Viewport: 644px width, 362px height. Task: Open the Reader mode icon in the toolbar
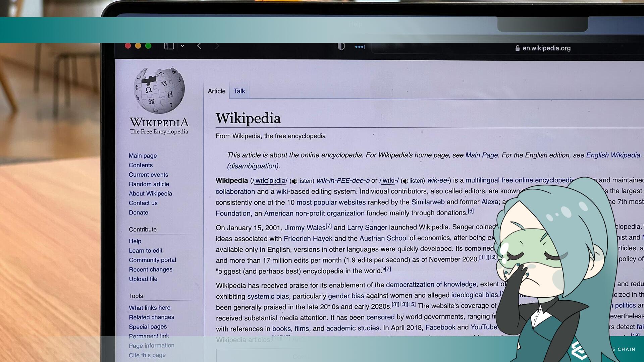[x=341, y=46]
